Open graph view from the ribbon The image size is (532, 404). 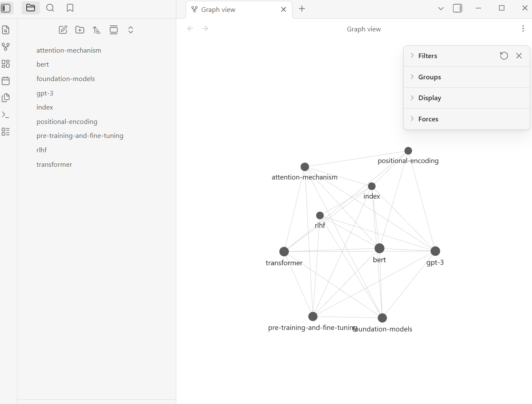click(x=6, y=47)
